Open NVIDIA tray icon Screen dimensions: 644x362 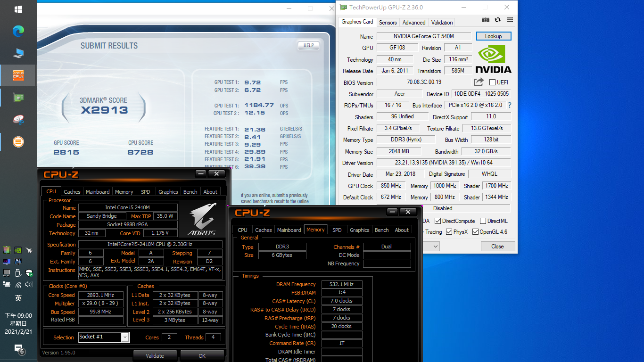coord(18,250)
